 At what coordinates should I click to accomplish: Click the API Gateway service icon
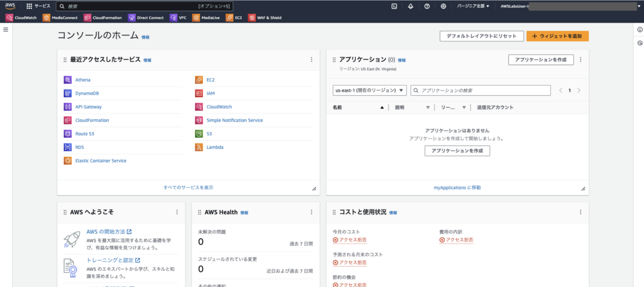click(68, 106)
